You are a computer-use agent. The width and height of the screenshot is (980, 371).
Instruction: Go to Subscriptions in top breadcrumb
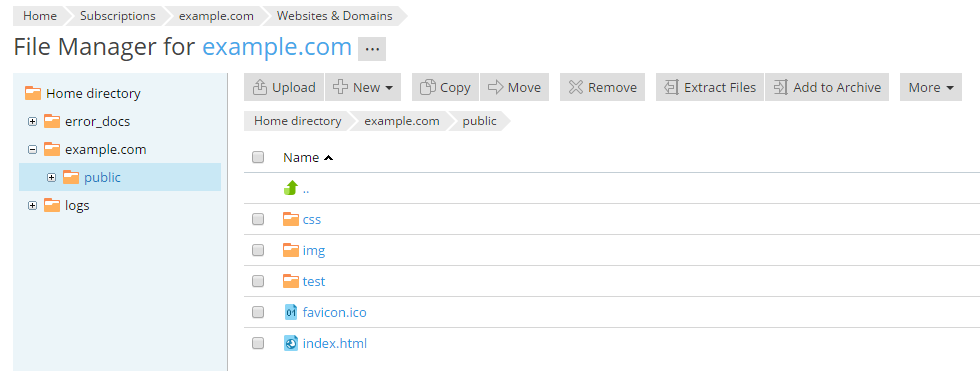click(118, 16)
